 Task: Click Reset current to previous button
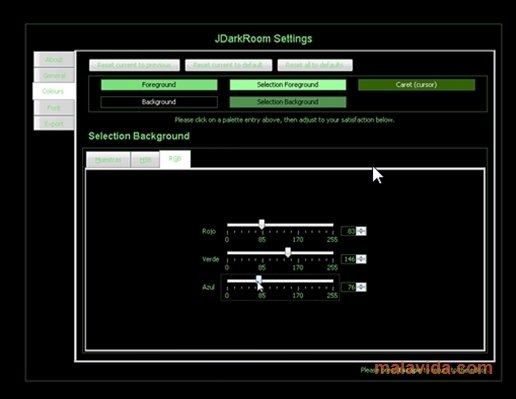[x=134, y=65]
